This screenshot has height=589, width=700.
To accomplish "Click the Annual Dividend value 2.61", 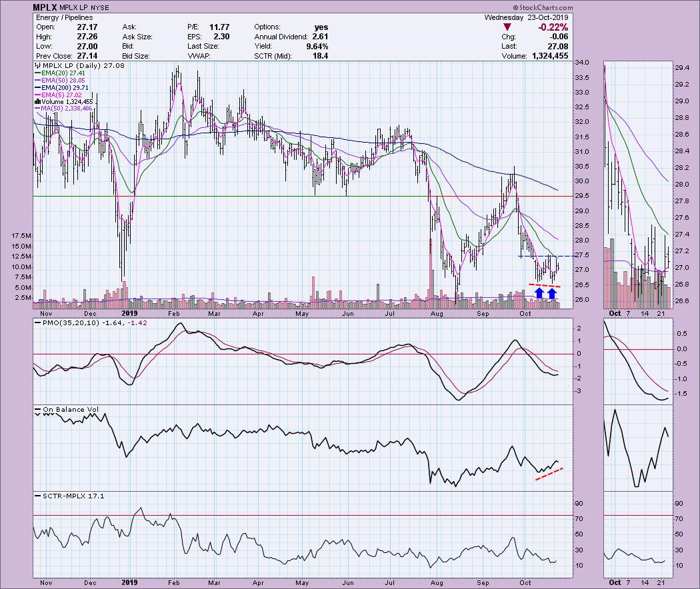I will coord(321,37).
